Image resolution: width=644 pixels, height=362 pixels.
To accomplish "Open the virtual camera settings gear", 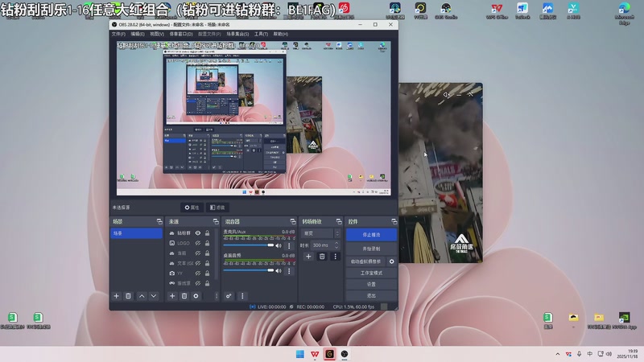I will (392, 261).
